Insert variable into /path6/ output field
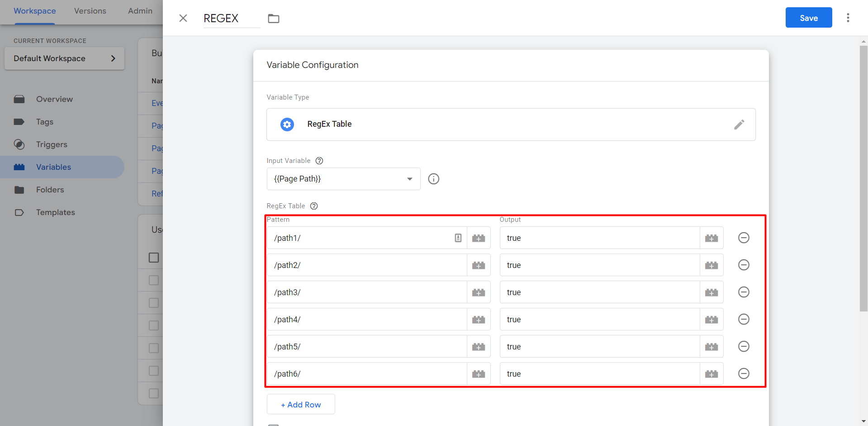868x426 pixels. 711,374
